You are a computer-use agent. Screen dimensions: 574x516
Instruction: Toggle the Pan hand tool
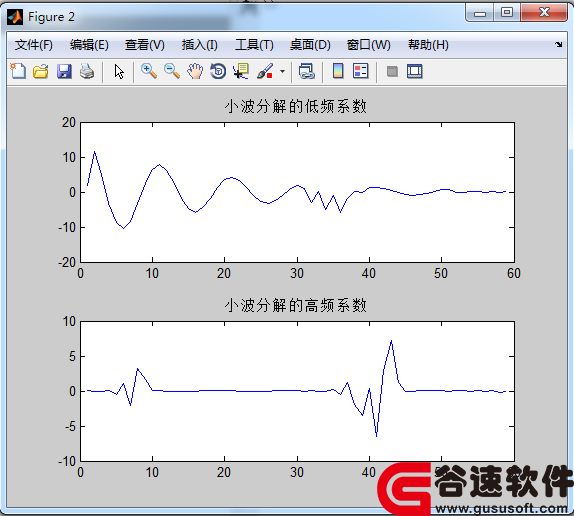coord(195,71)
